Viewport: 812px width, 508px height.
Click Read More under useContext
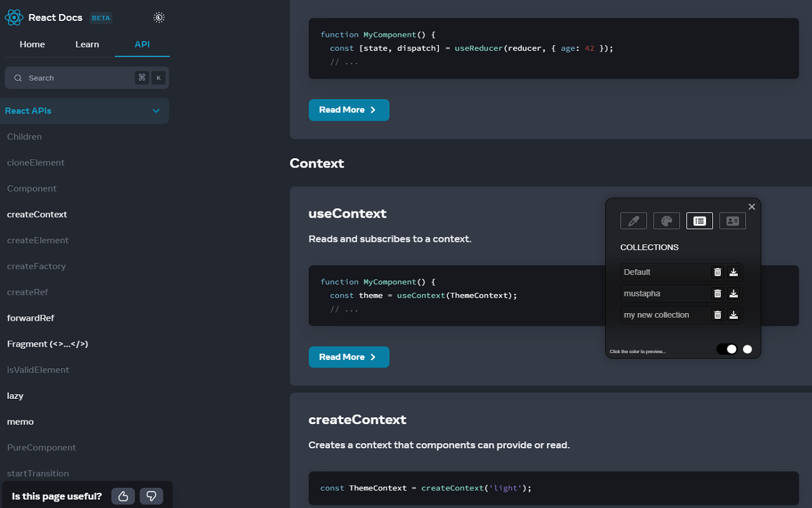pos(348,357)
